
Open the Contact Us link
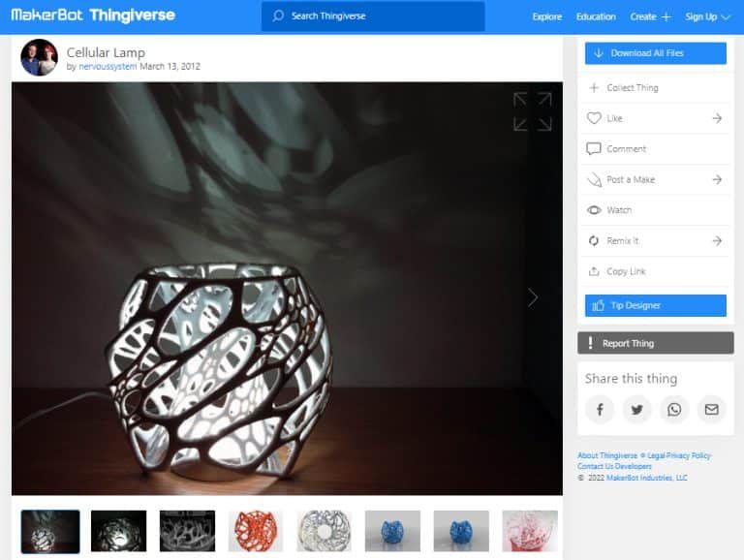tap(594, 467)
